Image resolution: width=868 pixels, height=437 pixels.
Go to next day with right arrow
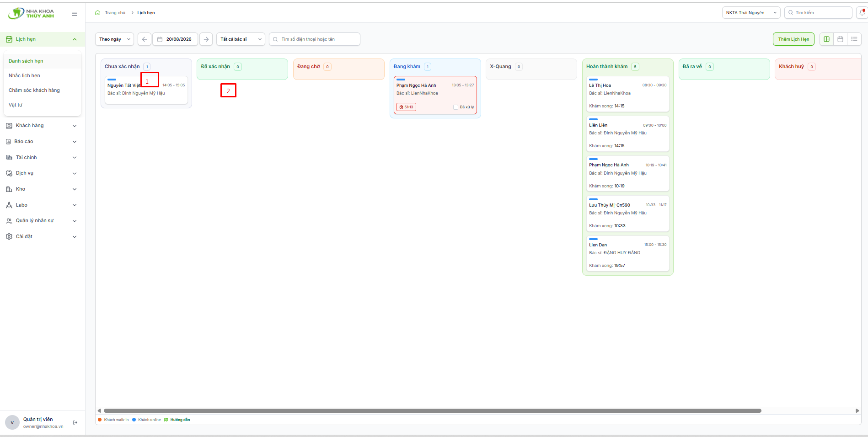pyautogui.click(x=206, y=39)
